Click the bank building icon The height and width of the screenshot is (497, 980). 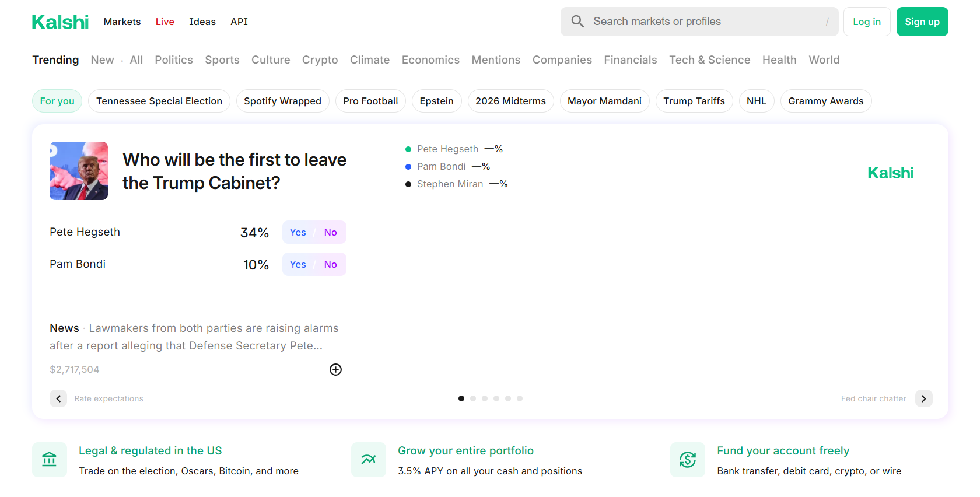click(x=50, y=460)
